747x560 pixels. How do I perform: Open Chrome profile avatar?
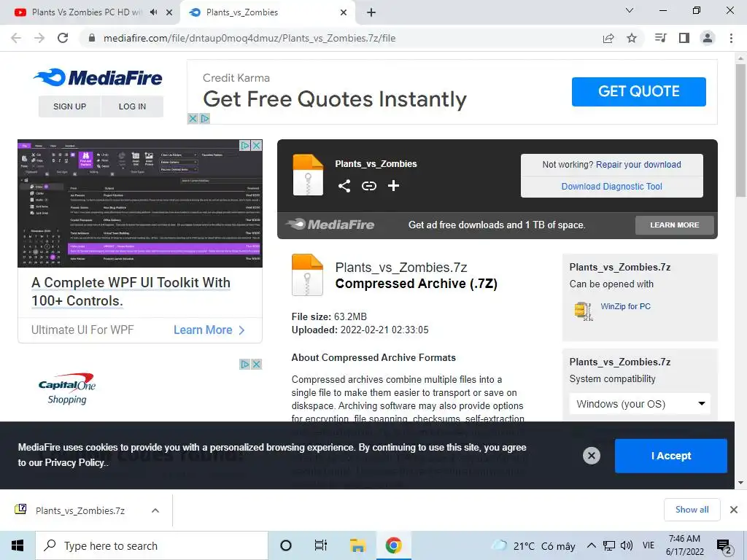pos(708,38)
